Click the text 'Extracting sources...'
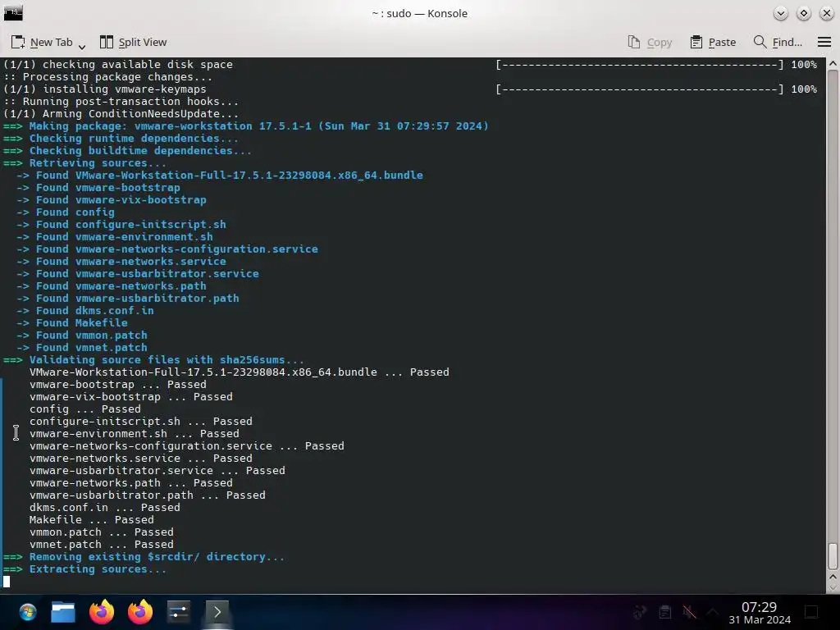Image resolution: width=840 pixels, height=630 pixels. pos(98,569)
